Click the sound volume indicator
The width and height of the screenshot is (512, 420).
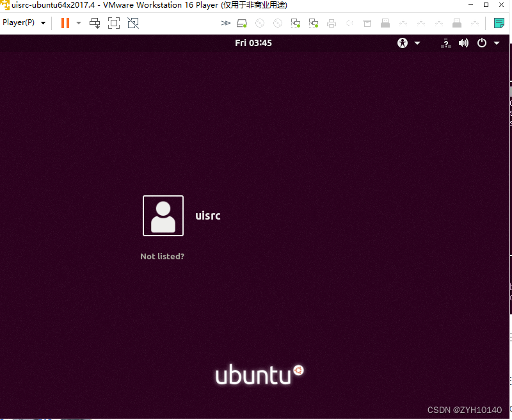(x=463, y=43)
